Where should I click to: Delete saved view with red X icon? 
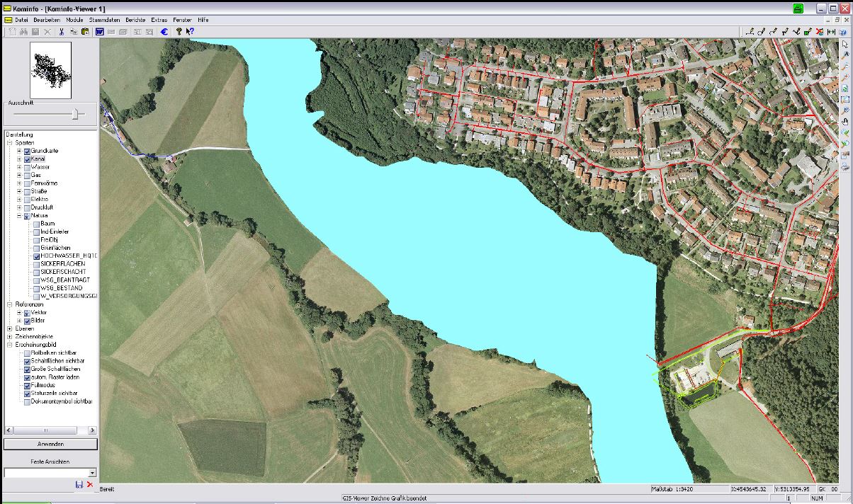(x=90, y=484)
